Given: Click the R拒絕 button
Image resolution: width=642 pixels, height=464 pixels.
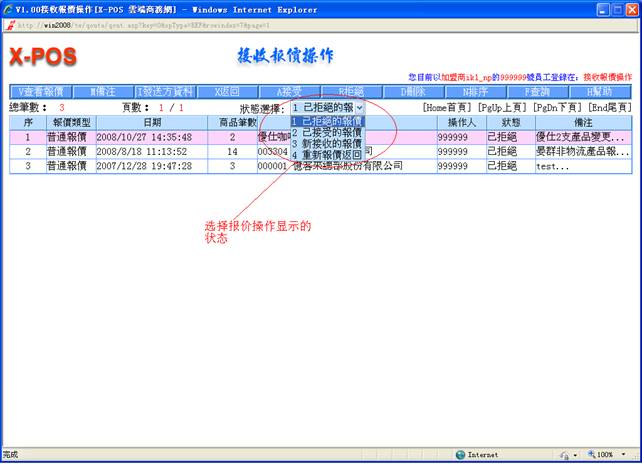Looking at the screenshot, I should pos(352,90).
